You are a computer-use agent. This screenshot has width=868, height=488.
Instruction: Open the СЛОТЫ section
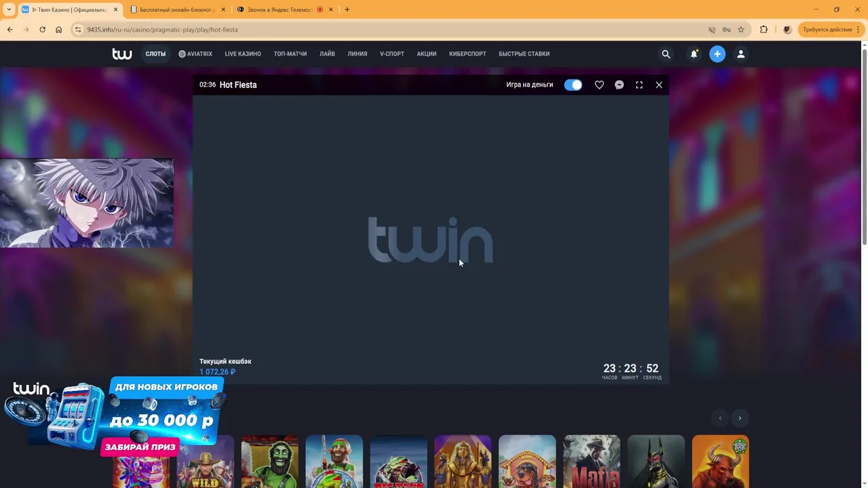tap(155, 54)
